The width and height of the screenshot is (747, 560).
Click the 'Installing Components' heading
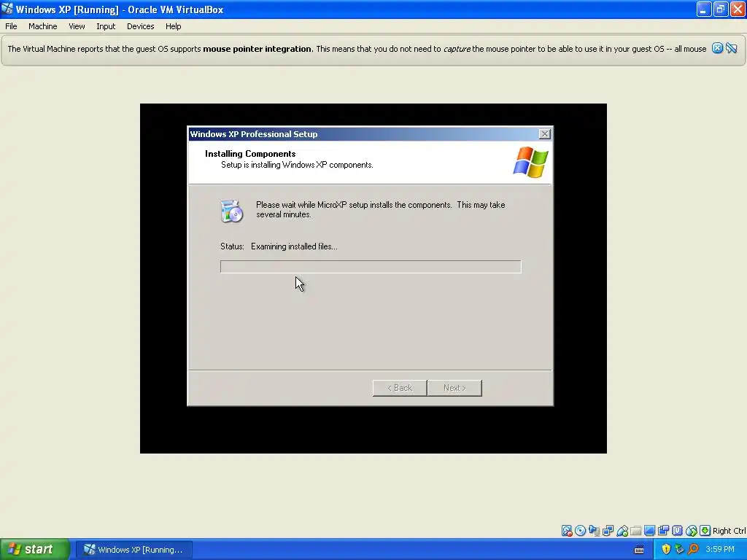tap(250, 153)
